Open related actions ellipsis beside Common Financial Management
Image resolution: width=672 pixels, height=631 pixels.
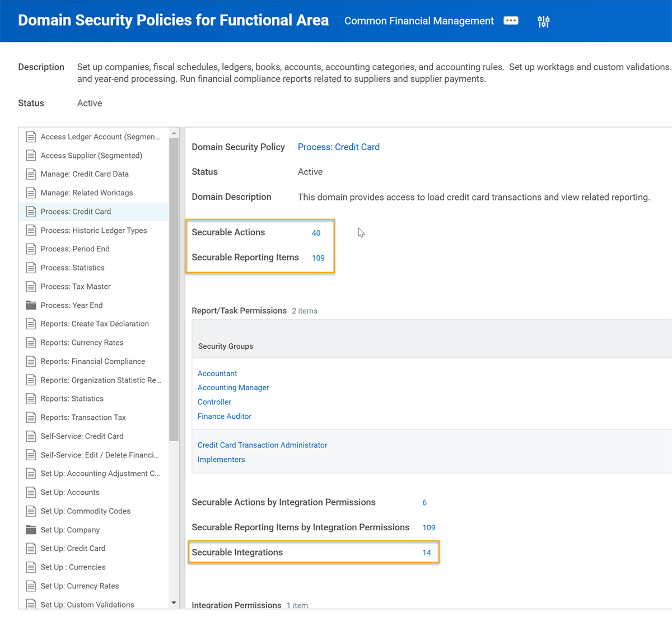[511, 21]
